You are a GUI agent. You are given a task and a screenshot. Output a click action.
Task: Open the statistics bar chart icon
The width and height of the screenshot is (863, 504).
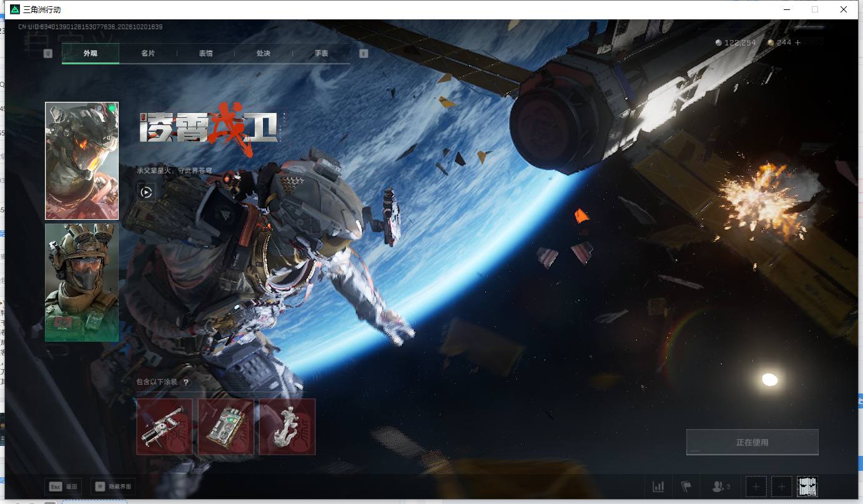tap(658, 487)
